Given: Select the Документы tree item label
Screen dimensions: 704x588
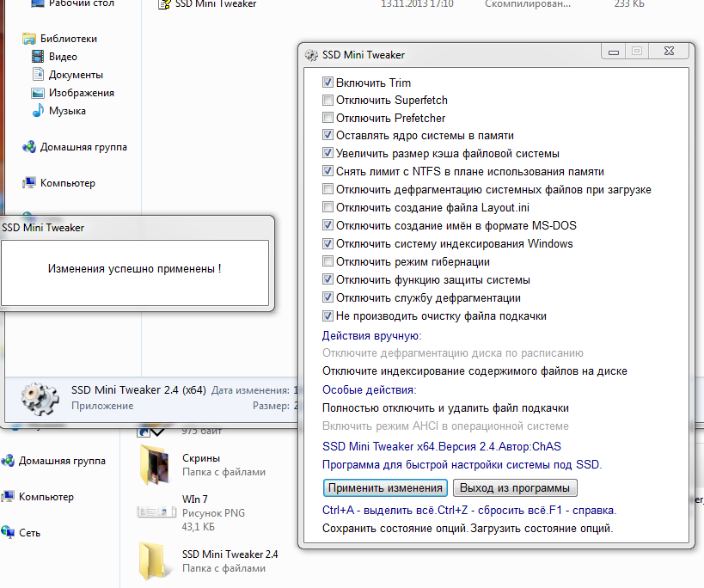Looking at the screenshot, I should [76, 75].
